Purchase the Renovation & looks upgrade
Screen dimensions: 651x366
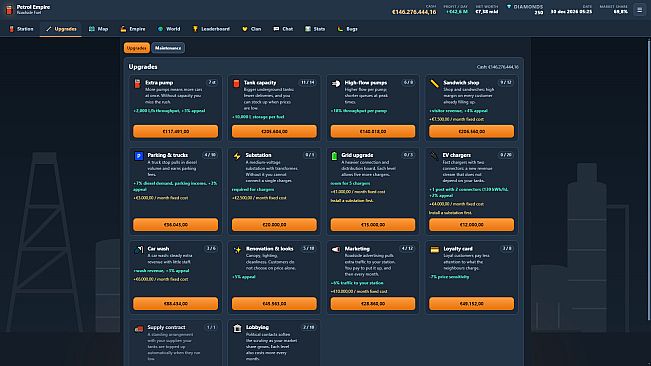coord(274,303)
